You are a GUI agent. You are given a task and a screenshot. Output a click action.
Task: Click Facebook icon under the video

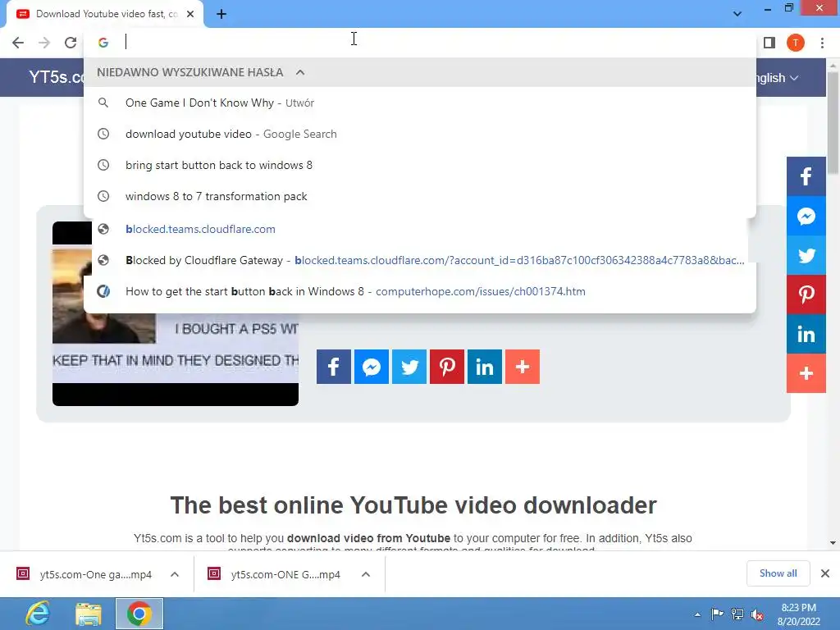click(x=334, y=367)
